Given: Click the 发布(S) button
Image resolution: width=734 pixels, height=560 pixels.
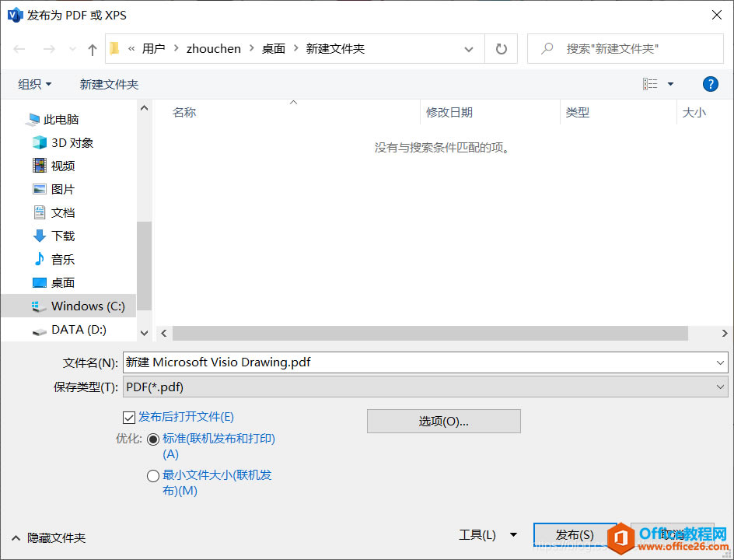Looking at the screenshot, I should tap(575, 534).
